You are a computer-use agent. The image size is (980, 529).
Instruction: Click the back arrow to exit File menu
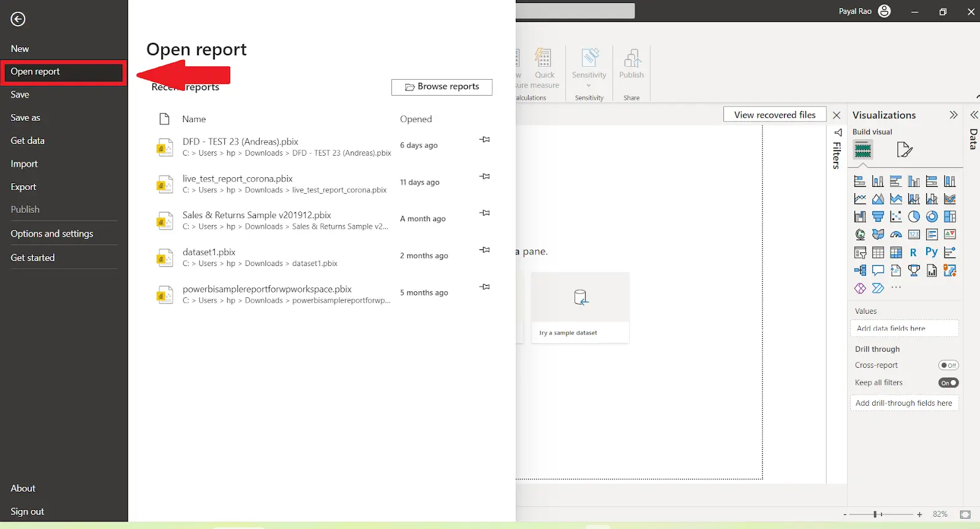(18, 19)
